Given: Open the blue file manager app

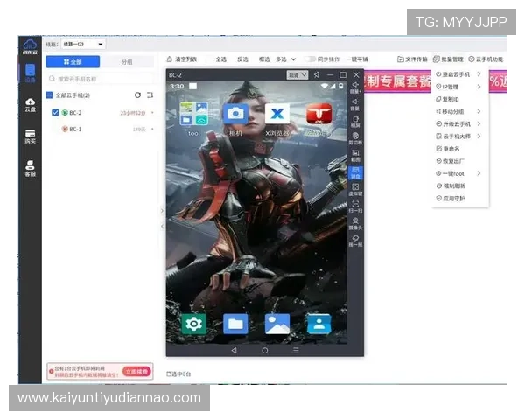Looking at the screenshot, I should [x=235, y=324].
